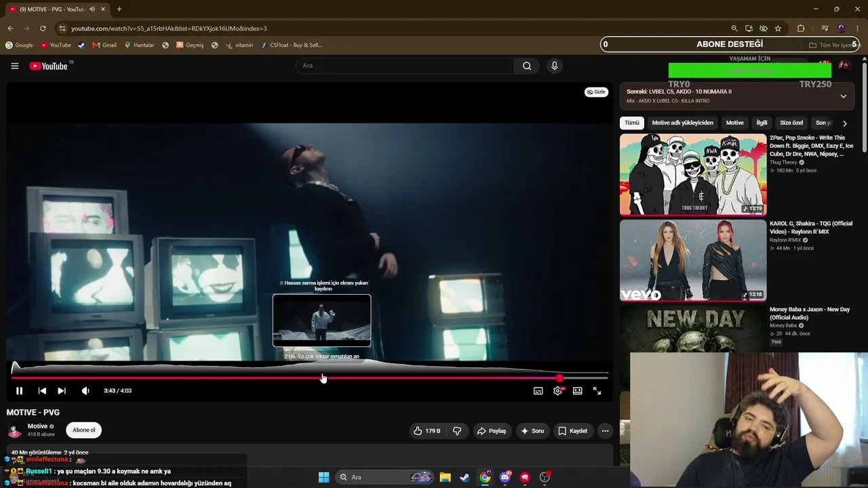Expand the playlist panel chevron
This screenshot has width=868, height=488.
(x=843, y=96)
